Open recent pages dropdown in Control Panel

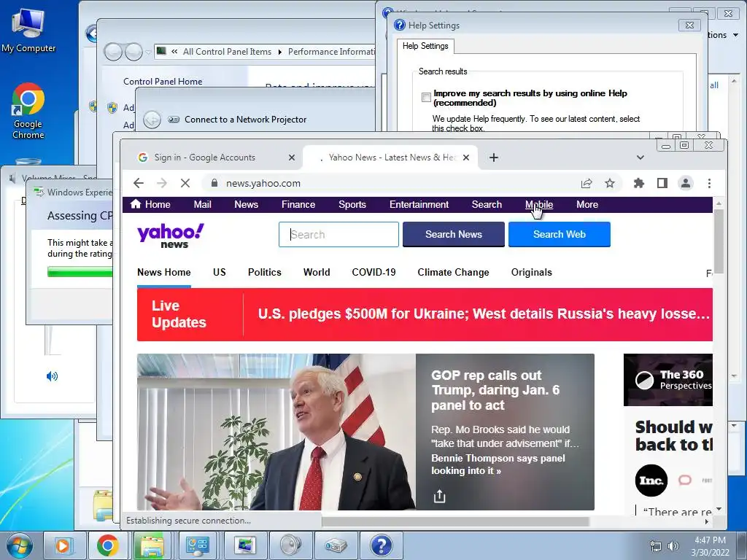(x=149, y=52)
